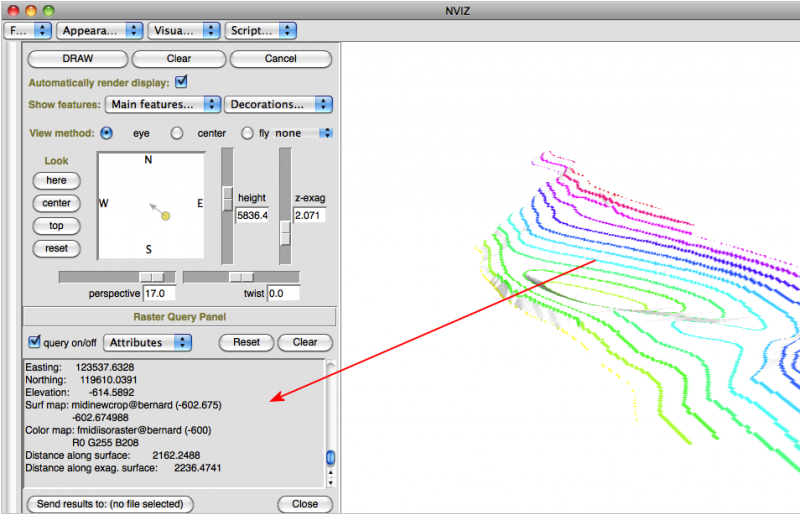800x515 pixels.
Task: Open the fly mode 'none' dropdown
Action: (304, 133)
